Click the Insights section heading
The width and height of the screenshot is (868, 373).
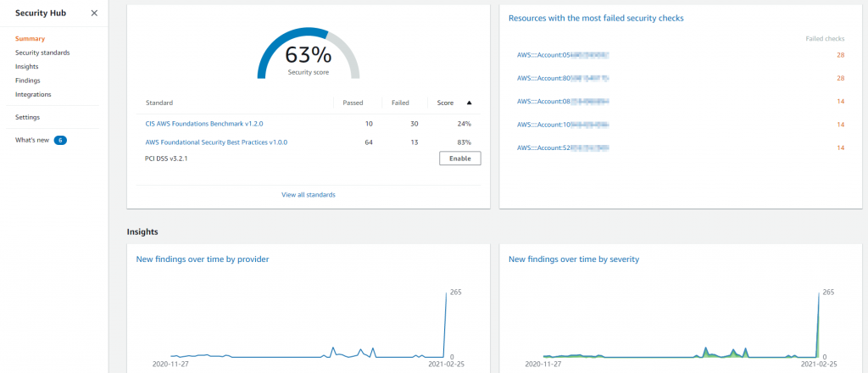click(142, 232)
